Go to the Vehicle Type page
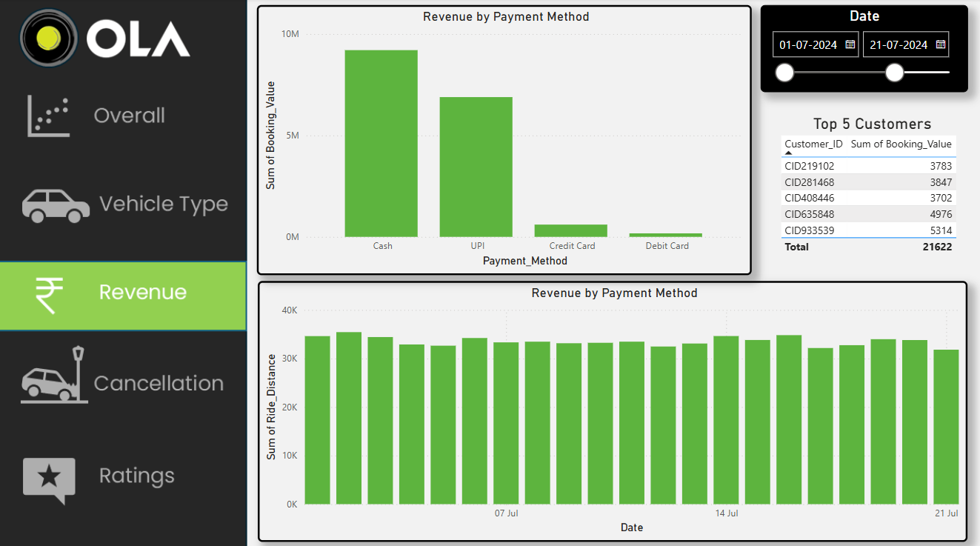 [x=164, y=204]
